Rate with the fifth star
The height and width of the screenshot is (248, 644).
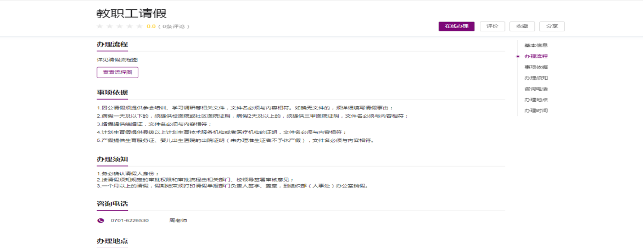pyautogui.click(x=139, y=26)
